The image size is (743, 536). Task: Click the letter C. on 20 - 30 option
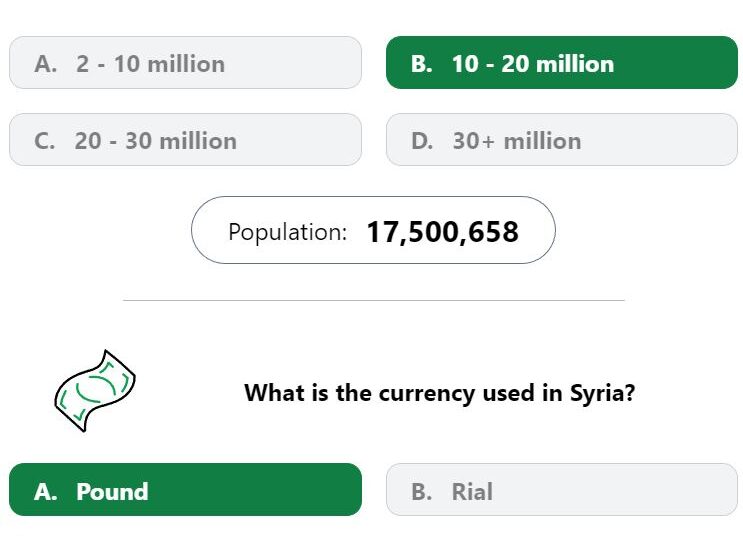[45, 141]
